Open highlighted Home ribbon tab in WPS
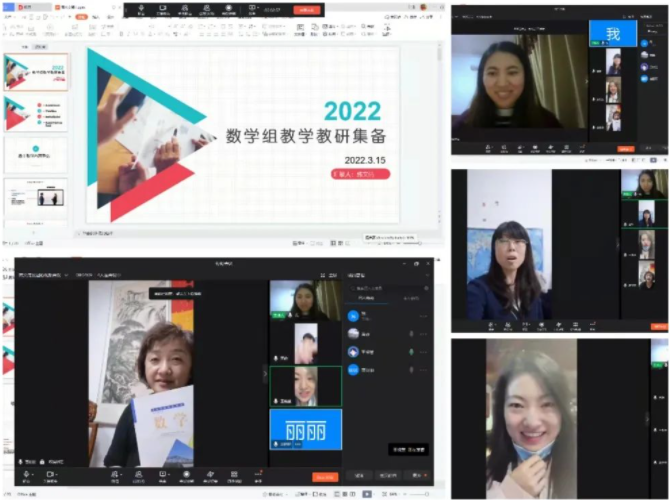 81,17
